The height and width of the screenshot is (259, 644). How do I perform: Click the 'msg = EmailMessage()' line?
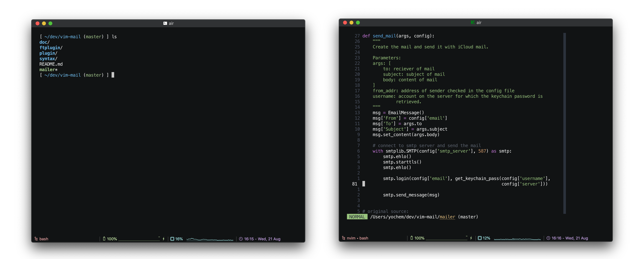point(398,113)
